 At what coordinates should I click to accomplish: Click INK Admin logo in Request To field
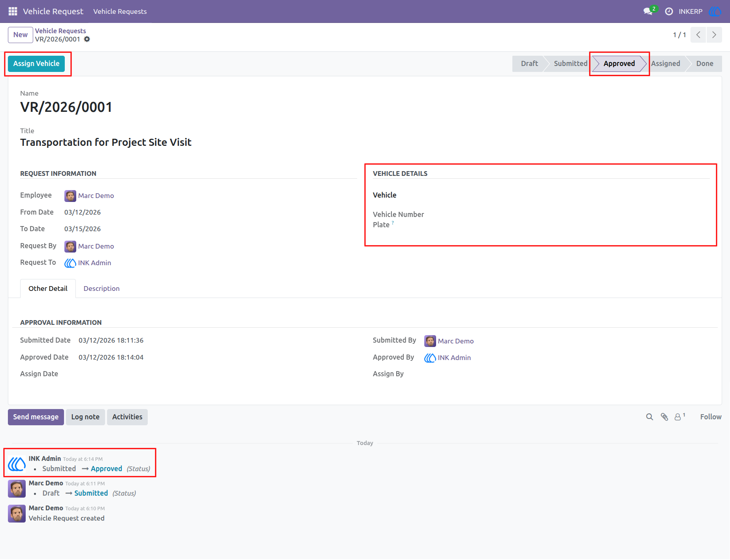click(x=70, y=263)
